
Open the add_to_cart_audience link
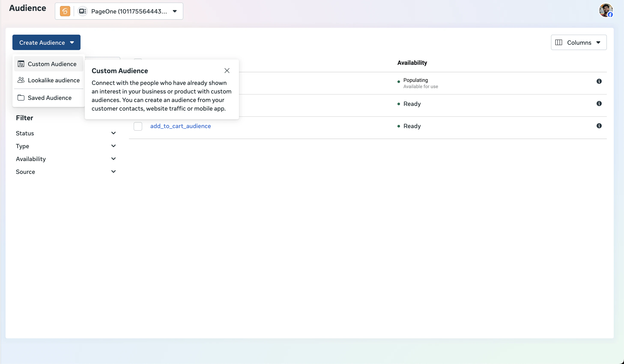click(x=180, y=126)
